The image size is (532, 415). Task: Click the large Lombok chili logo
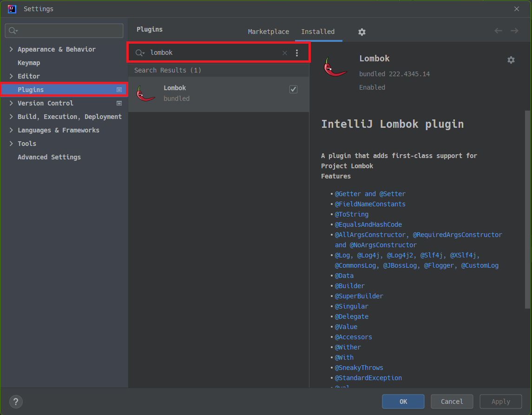[335, 67]
